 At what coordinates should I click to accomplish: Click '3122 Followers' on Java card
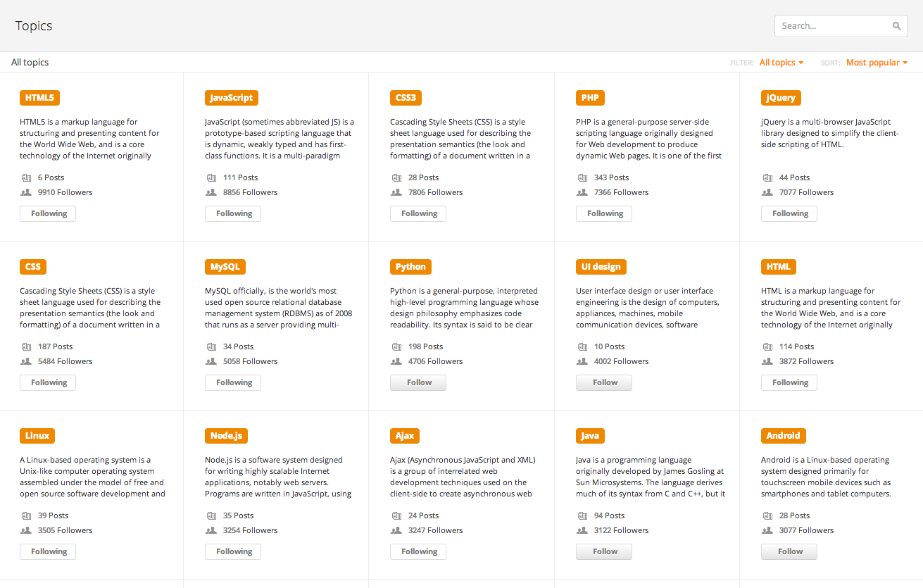coord(621,530)
